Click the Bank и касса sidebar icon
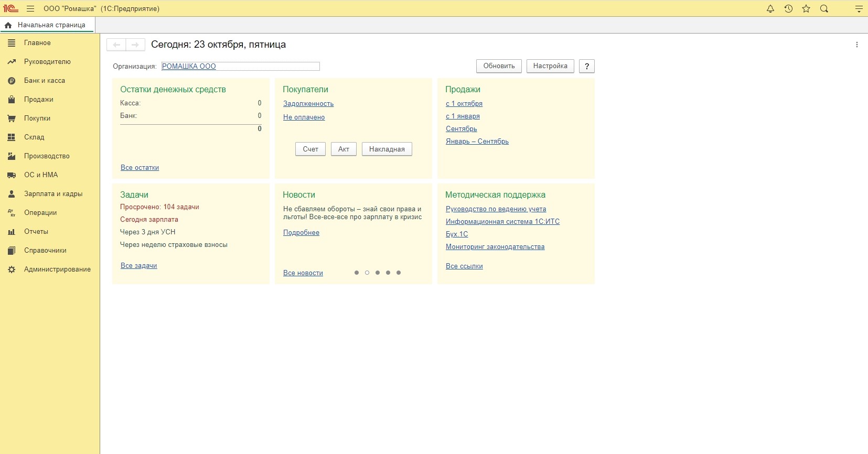 (12, 81)
